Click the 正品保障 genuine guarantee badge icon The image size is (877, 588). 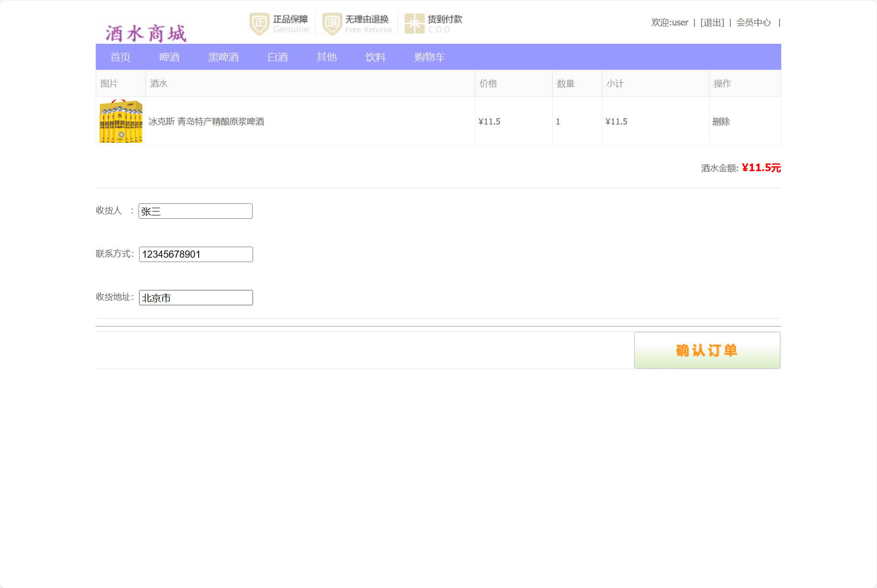click(258, 23)
